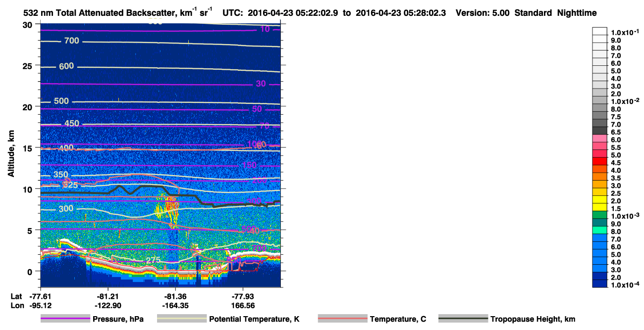Click the 'Temperature, C' legend label

(398, 319)
